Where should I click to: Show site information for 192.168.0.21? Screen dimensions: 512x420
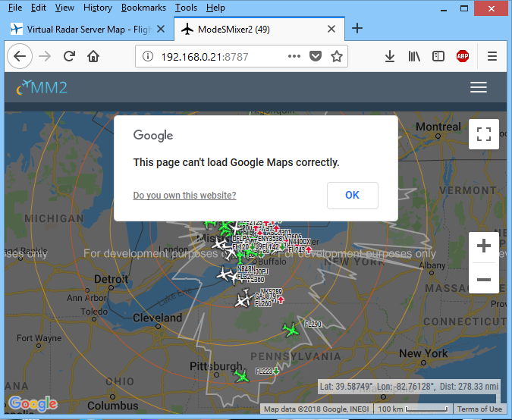(x=148, y=56)
